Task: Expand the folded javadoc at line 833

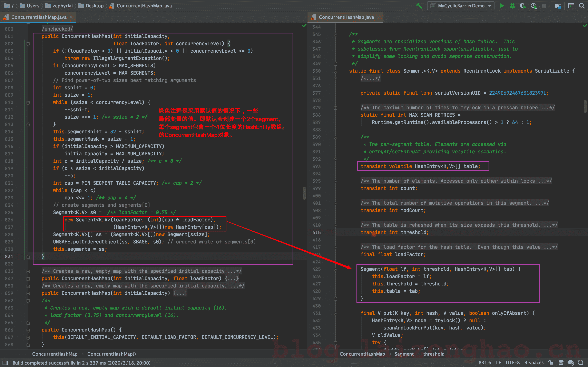Action: (x=28, y=271)
